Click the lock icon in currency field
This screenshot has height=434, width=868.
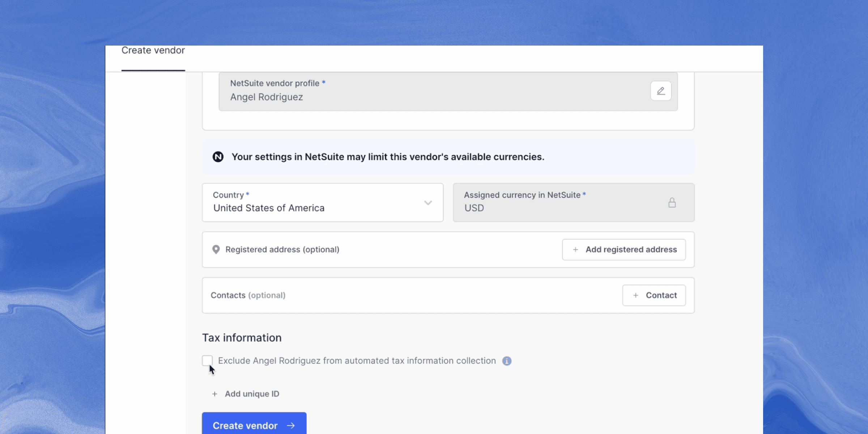tap(672, 203)
